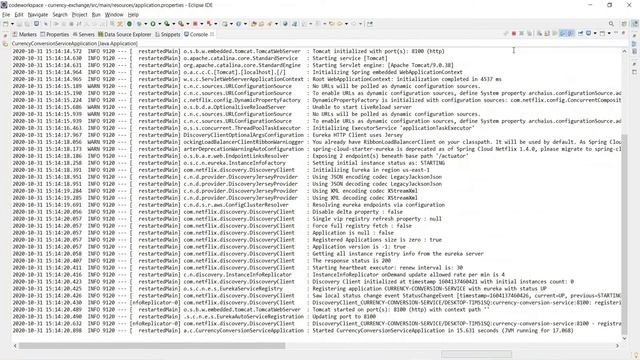640x360 pixels.
Task: Switch to the Servers tab
Action: pos(83,34)
